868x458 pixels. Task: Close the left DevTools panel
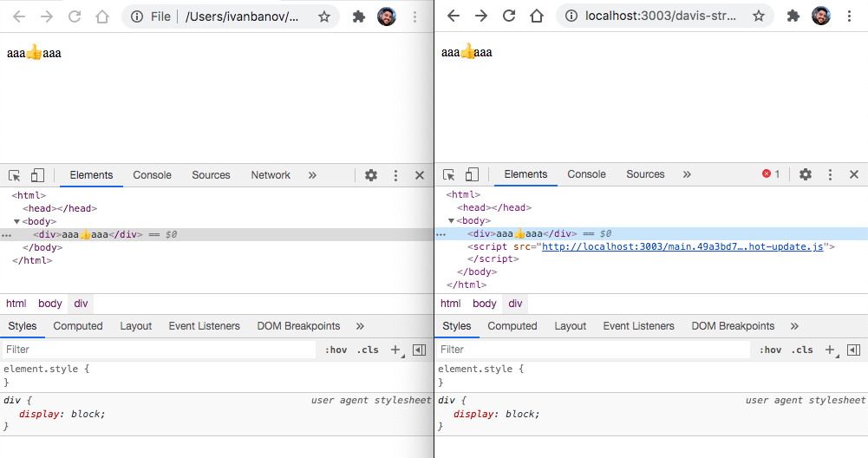point(420,175)
